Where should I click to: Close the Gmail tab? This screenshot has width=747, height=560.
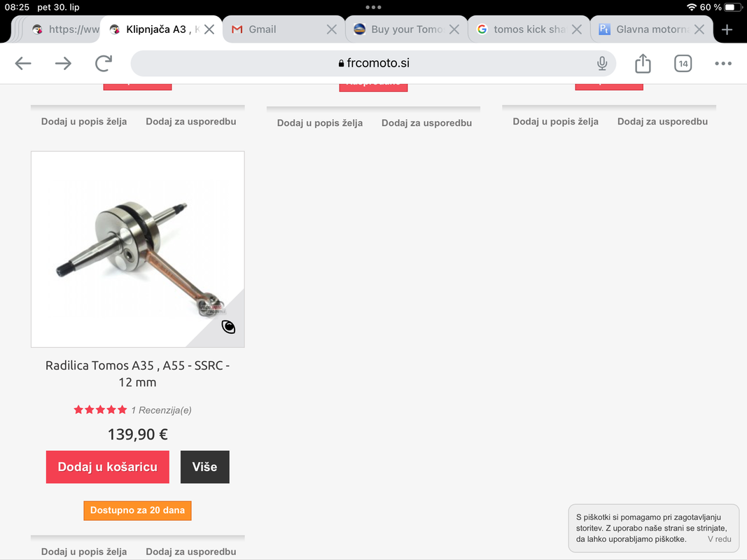pos(332,29)
